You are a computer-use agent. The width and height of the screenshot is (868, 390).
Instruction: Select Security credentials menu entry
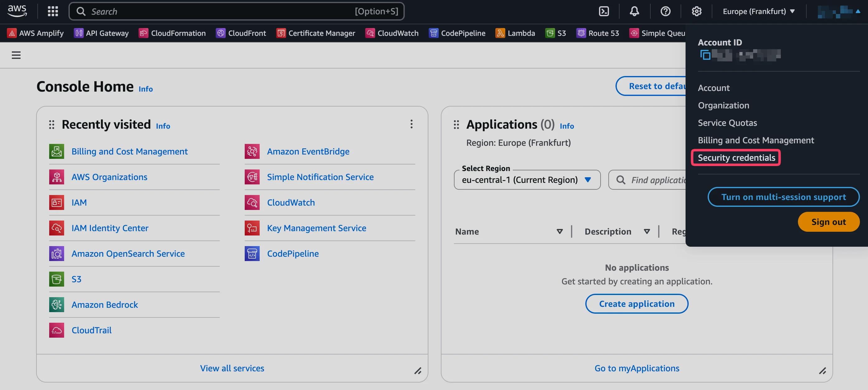pyautogui.click(x=736, y=158)
